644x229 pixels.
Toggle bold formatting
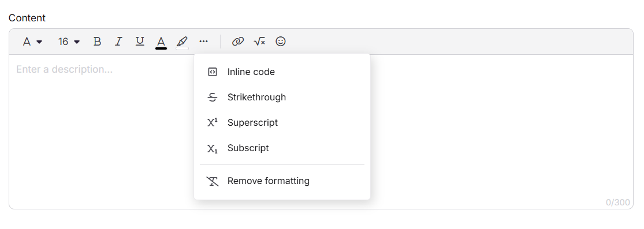tap(98, 42)
